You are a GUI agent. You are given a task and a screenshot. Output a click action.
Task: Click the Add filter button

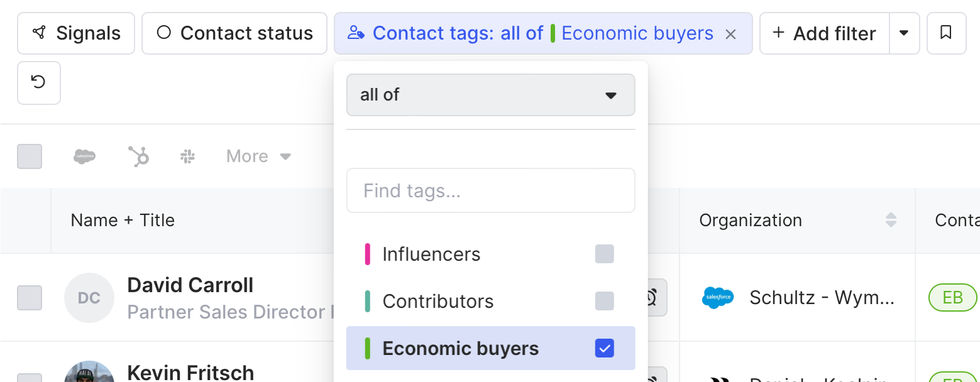(x=824, y=33)
